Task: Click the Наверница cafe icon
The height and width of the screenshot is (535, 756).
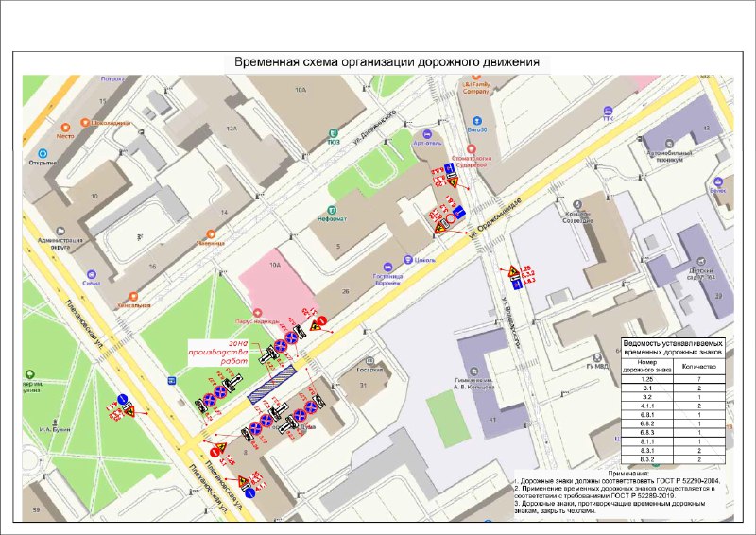Action: (210, 233)
